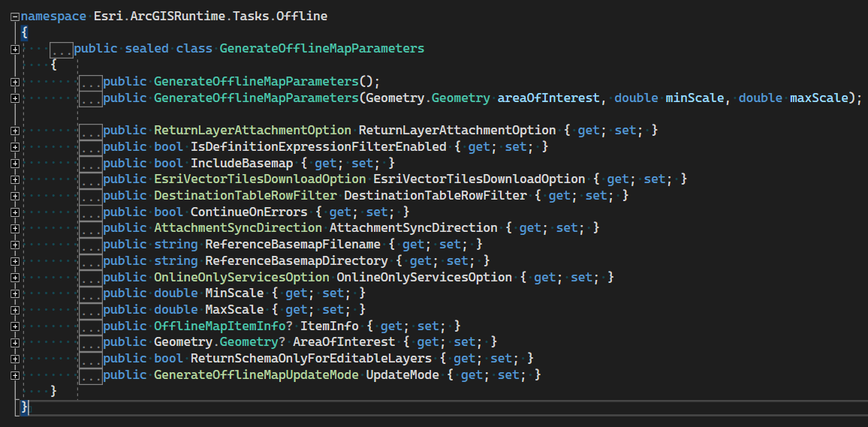Expand plus box on the sealed class line
Screen dimensions: 868x427
click(x=15, y=50)
